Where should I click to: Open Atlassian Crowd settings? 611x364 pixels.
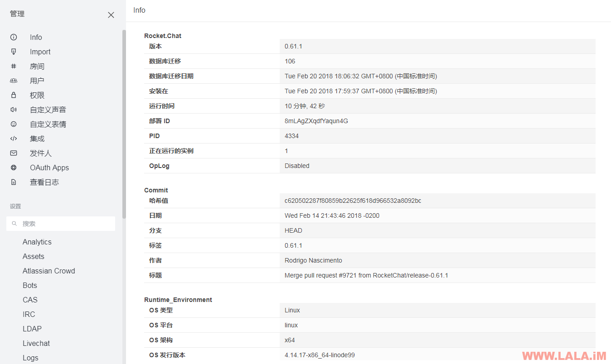pos(49,271)
